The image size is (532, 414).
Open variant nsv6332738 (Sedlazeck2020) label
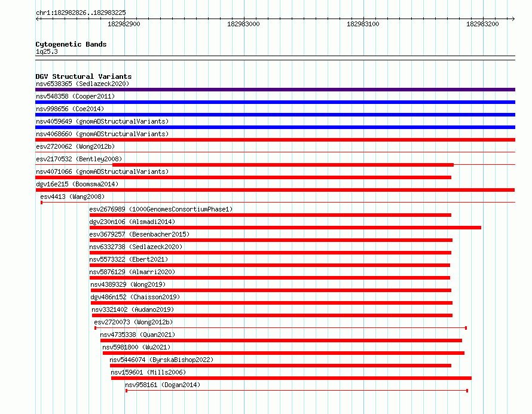tap(136, 247)
